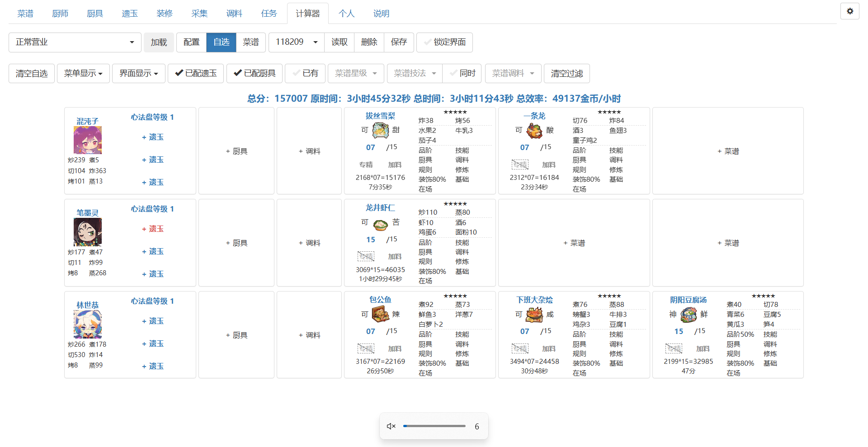Screen dimensions: 868x447
Task: Click the 笔墨灵 chef portrait
Action: 88,232
